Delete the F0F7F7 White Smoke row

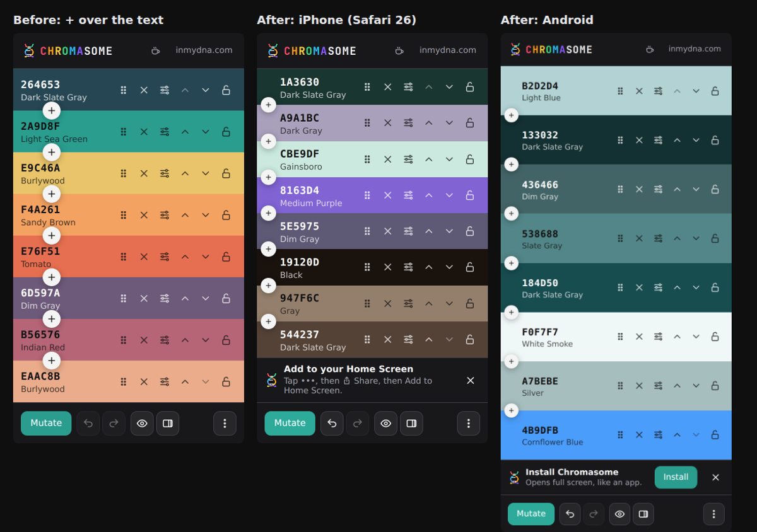(639, 337)
